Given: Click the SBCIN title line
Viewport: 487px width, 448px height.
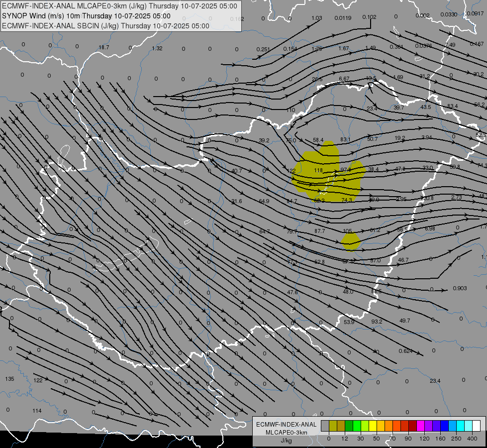Looking at the screenshot, I should click(105, 26).
